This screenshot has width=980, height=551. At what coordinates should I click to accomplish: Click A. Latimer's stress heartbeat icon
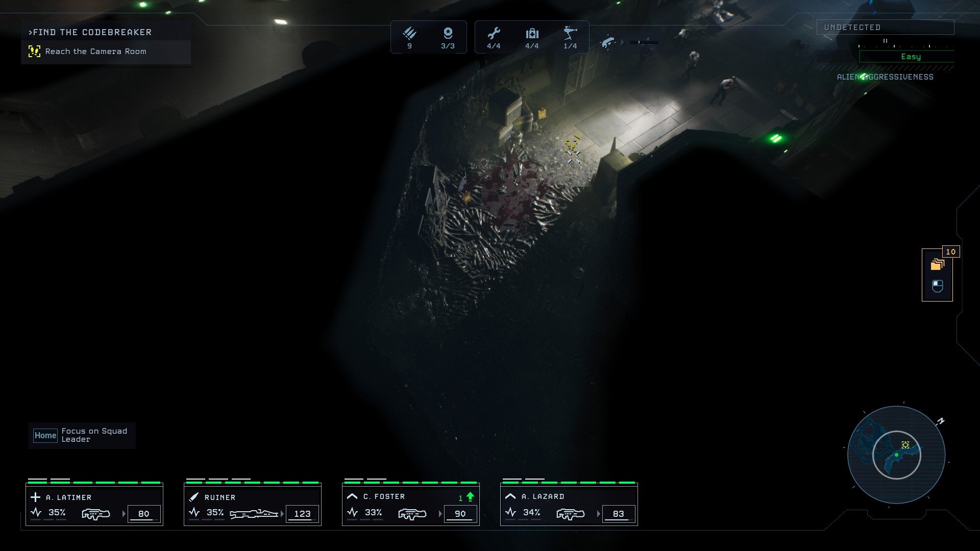point(36,512)
